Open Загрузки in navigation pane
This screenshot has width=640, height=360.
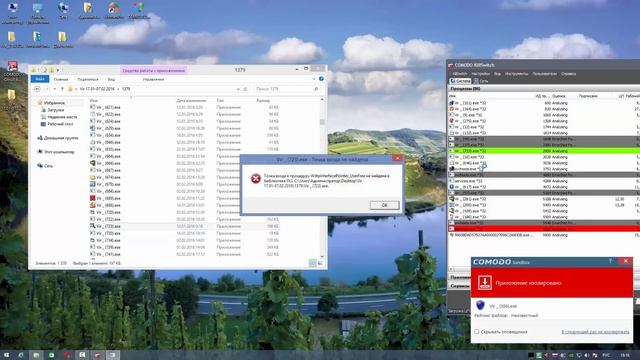click(x=56, y=110)
